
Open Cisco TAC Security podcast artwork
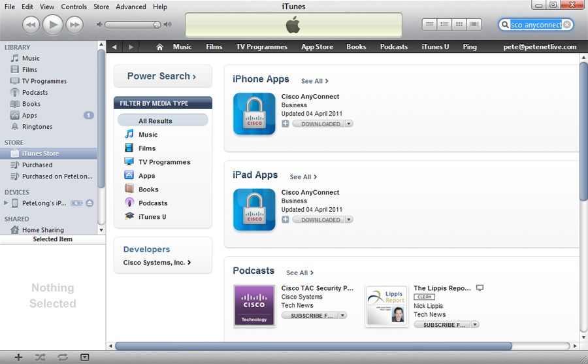[254, 306]
